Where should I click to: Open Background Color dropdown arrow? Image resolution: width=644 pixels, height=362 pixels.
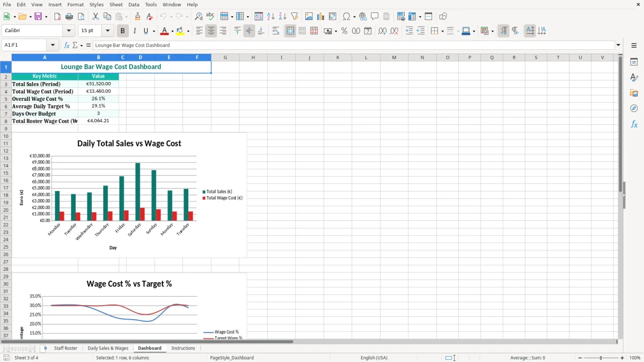coord(188,32)
